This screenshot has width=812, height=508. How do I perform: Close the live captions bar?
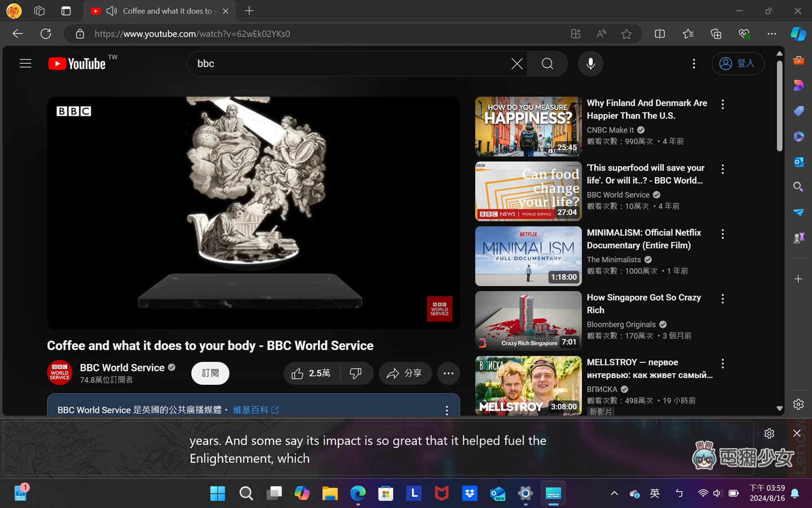797,433
